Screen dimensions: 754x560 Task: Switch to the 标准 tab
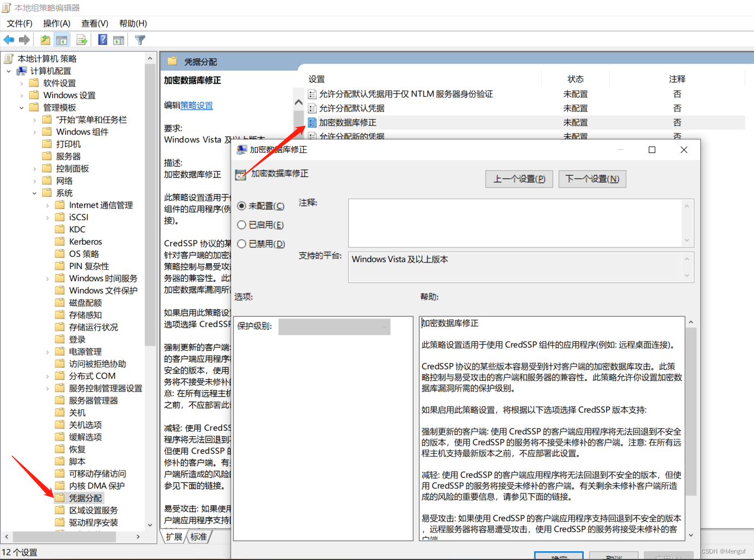[x=199, y=537]
